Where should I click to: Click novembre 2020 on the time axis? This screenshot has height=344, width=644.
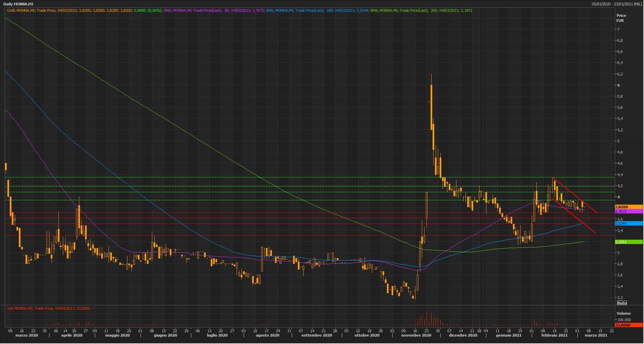point(416,335)
